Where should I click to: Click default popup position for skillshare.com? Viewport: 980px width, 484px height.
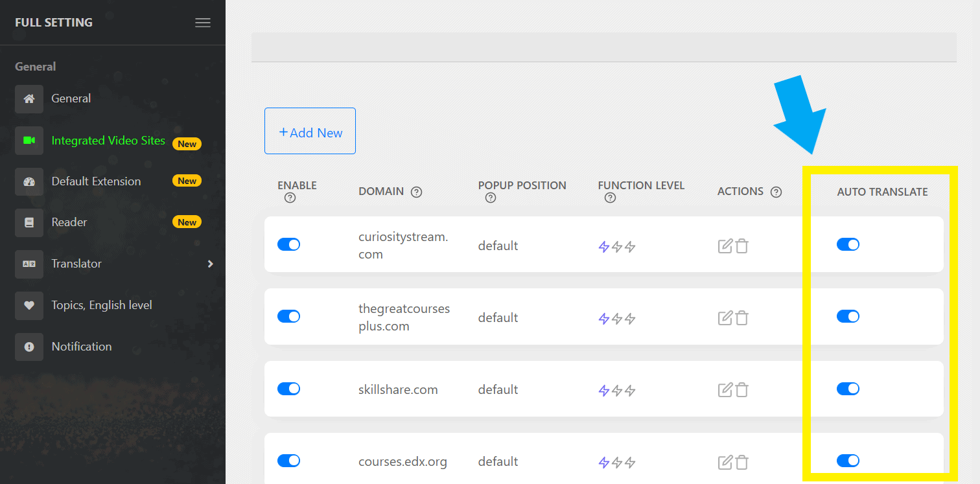click(x=498, y=390)
